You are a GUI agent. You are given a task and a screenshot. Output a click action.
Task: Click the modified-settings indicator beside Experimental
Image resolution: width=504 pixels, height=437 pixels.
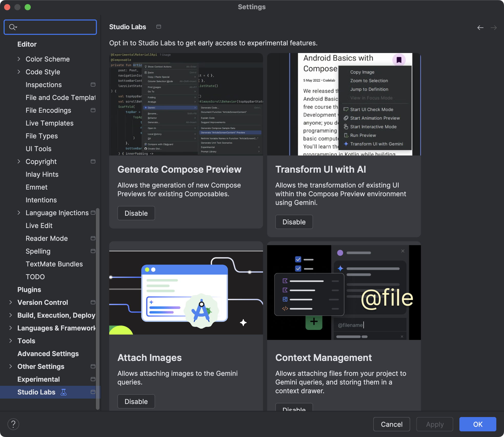(x=93, y=379)
